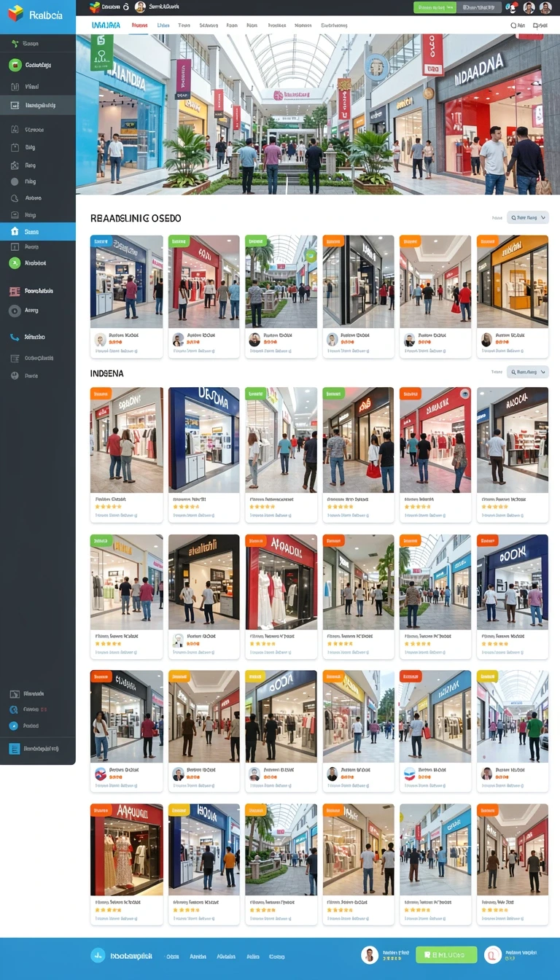Click the blue phone icon in the sidebar
Image resolution: width=560 pixels, height=980 pixels.
pyautogui.click(x=15, y=337)
